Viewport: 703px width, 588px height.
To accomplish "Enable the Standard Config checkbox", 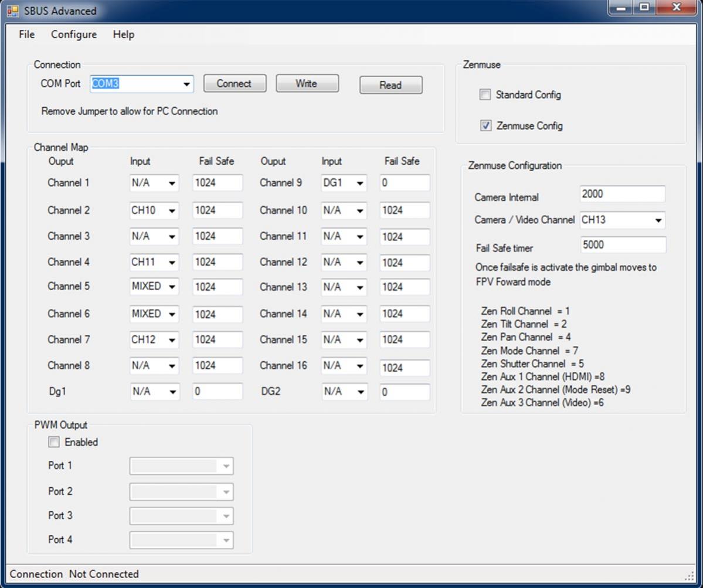I will pos(485,95).
